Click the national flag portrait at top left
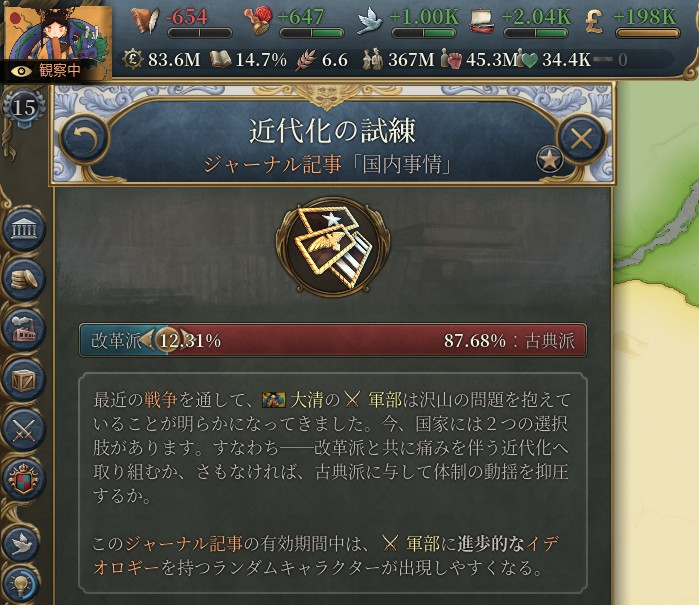The width and height of the screenshot is (699, 605). 57,33
